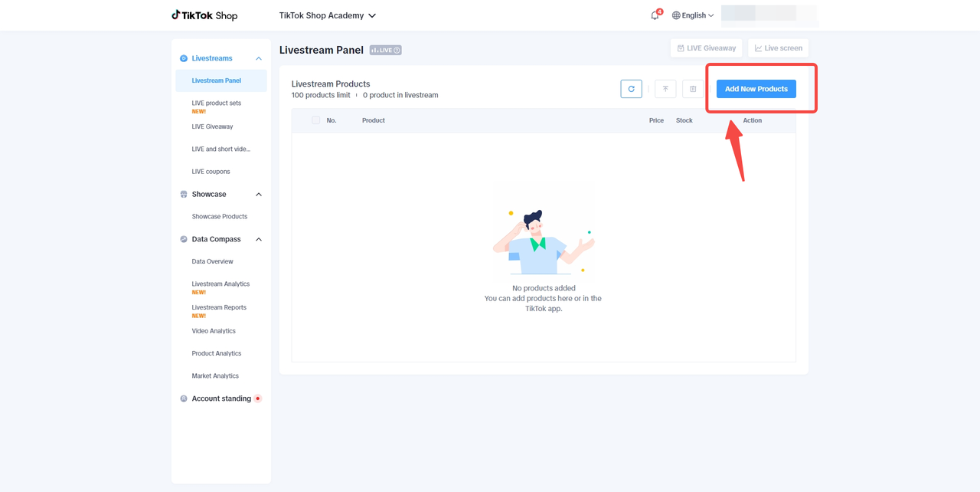Open Livestream Panel in sidebar
The width and height of the screenshot is (980, 492).
click(221, 80)
